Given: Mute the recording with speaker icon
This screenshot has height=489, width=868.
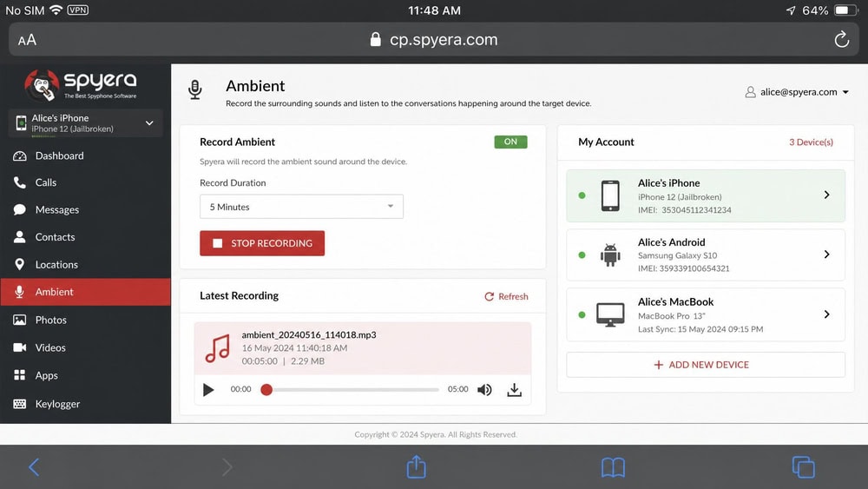Looking at the screenshot, I should (484, 390).
